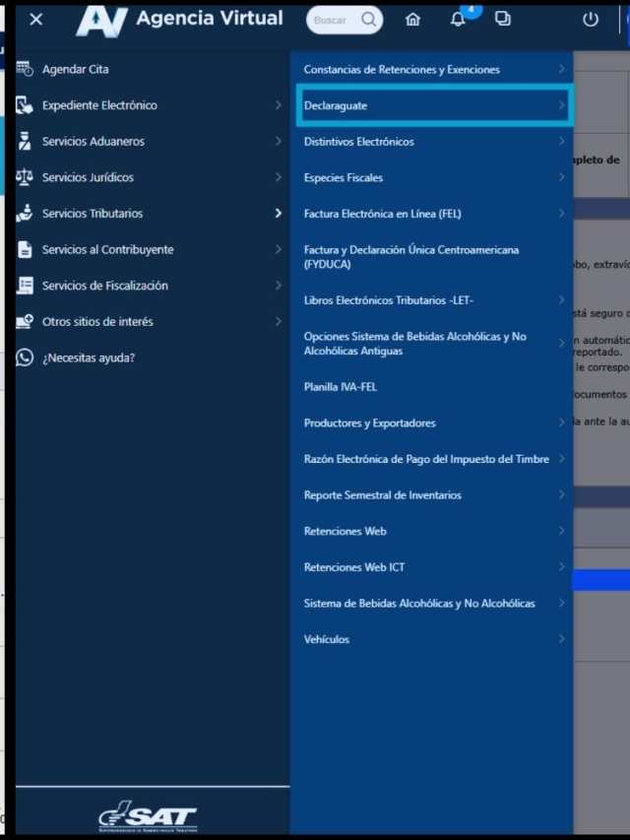The width and height of the screenshot is (630, 840).
Task: Click ¿Necesitas ayuda? link
Action: click(x=89, y=357)
